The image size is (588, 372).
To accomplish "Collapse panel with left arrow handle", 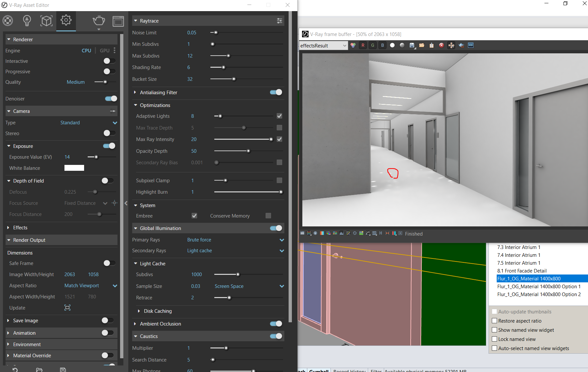I will point(126,203).
